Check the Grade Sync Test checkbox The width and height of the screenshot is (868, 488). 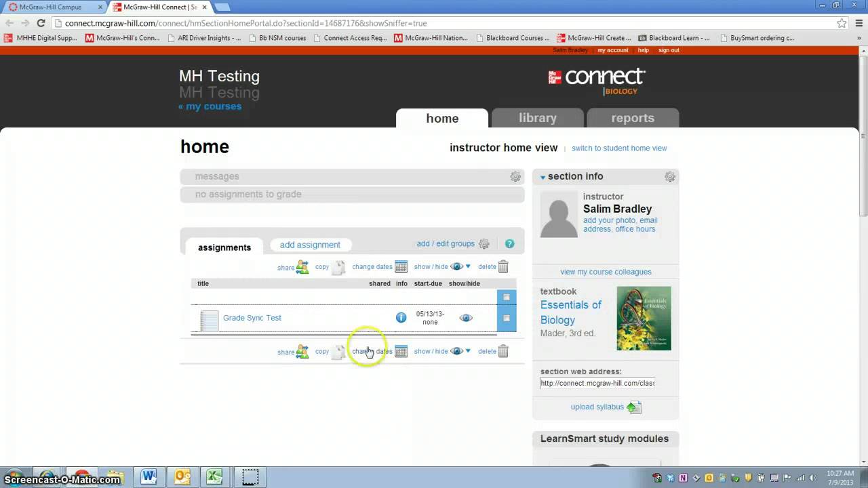506,318
